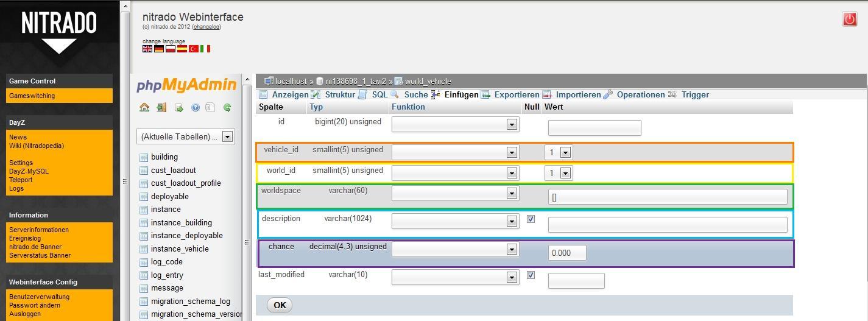Click the SQL documentation pages icon
Screen dimensions: 868x321
click(210, 107)
